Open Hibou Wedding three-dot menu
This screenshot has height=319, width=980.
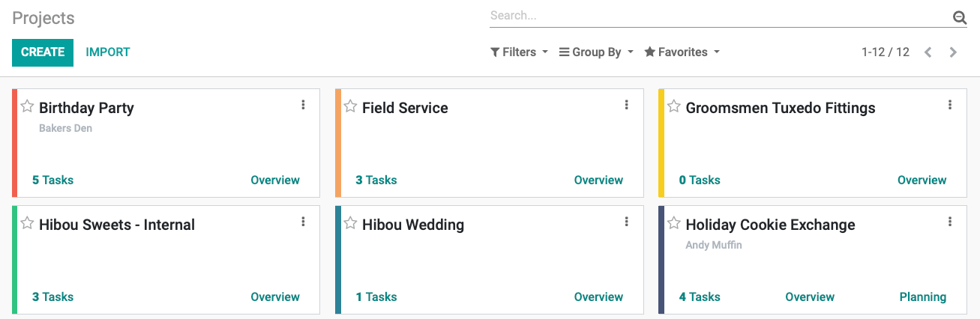coord(626,222)
